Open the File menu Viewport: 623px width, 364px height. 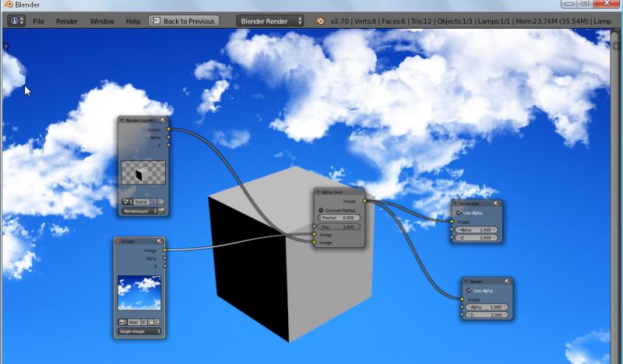click(x=38, y=22)
